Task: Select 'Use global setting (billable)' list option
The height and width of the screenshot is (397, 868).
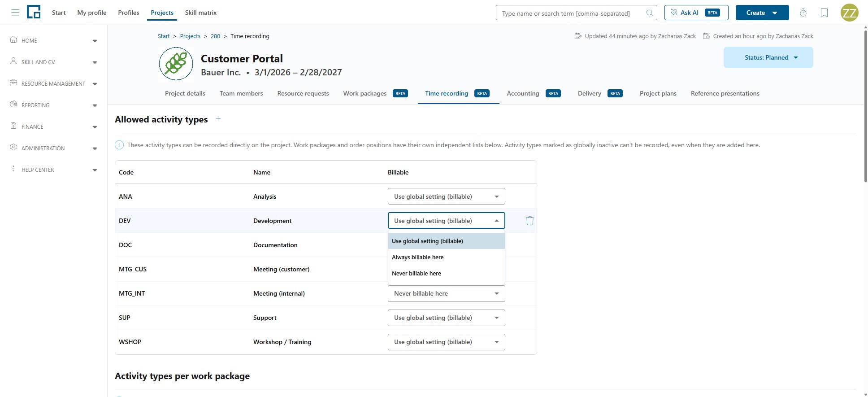Action: [x=446, y=241]
